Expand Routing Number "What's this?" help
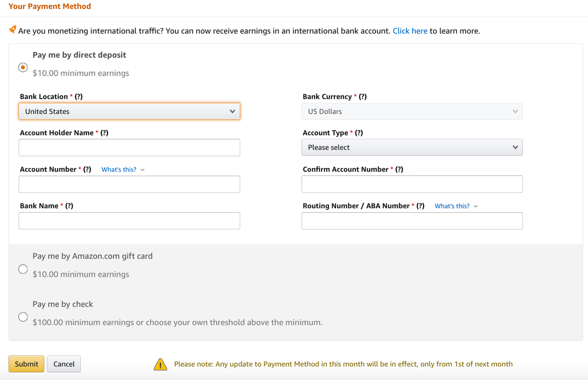This screenshot has height=380, width=588. (456, 206)
